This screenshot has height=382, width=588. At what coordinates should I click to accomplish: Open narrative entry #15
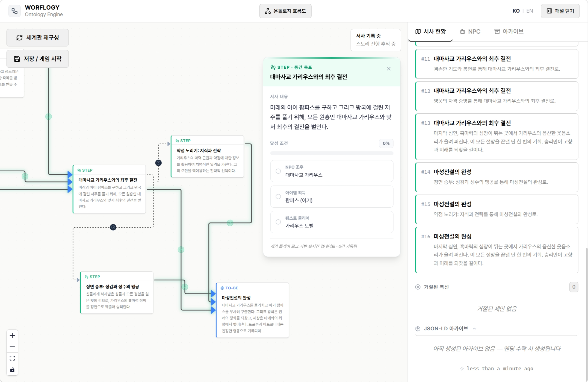pyautogui.click(x=497, y=209)
